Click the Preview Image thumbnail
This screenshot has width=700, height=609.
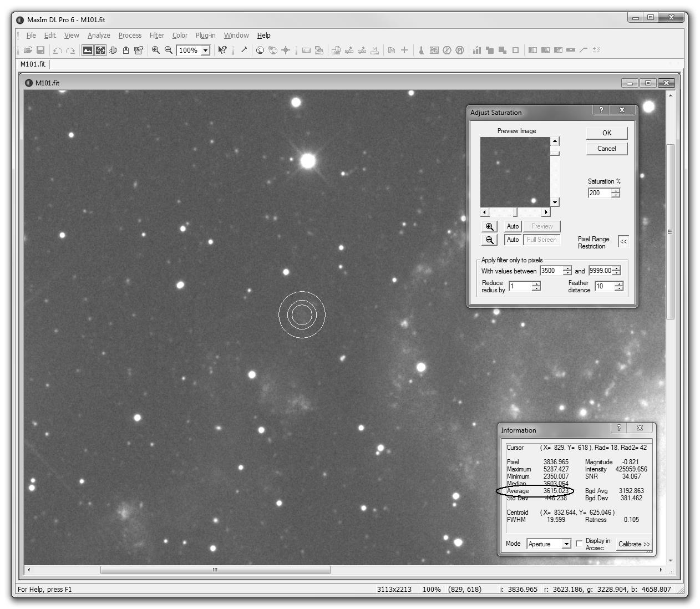point(515,172)
